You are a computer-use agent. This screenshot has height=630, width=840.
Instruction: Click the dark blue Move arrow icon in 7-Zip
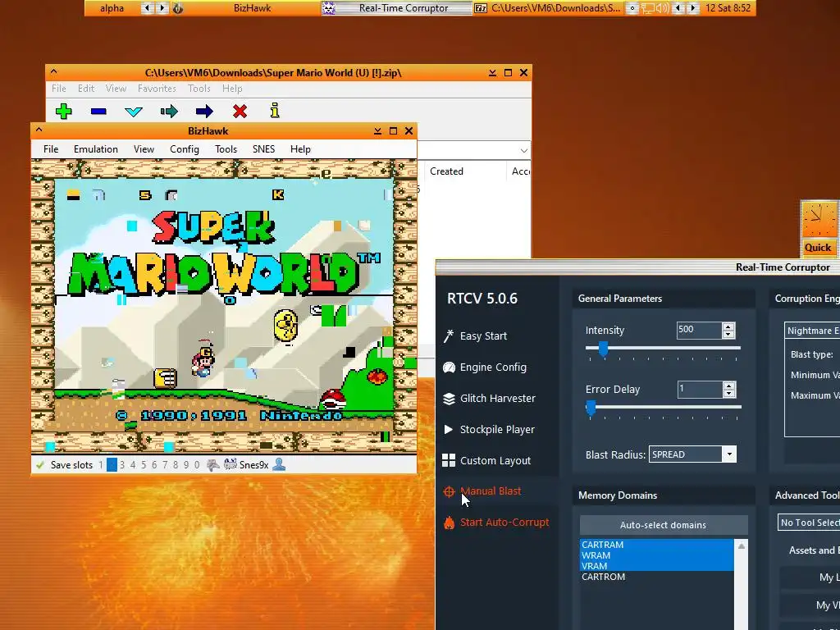pyautogui.click(x=204, y=112)
